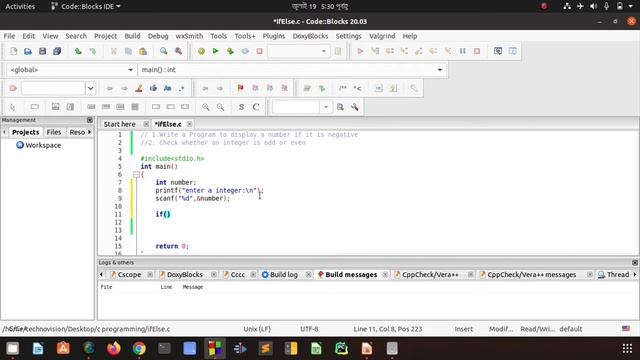Viewport: 640px width, 360px height.
Task: Start debugging with the red Debug/Continue arrow
Action: click(360, 51)
